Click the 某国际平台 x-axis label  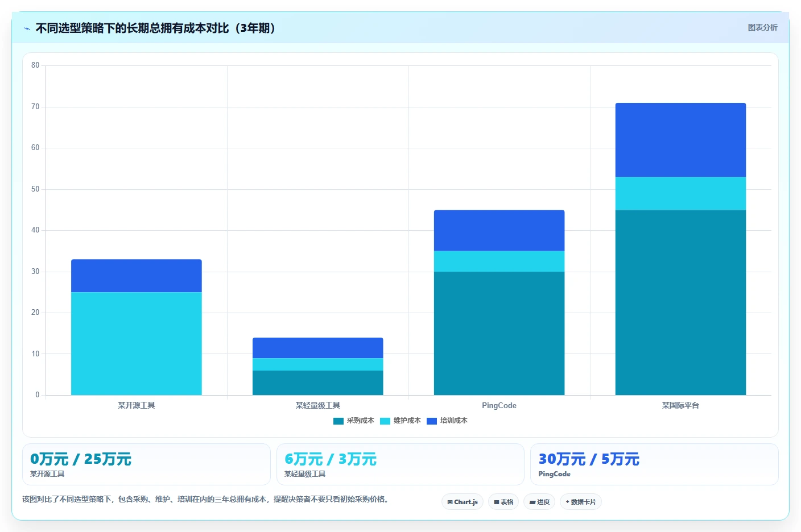point(681,406)
